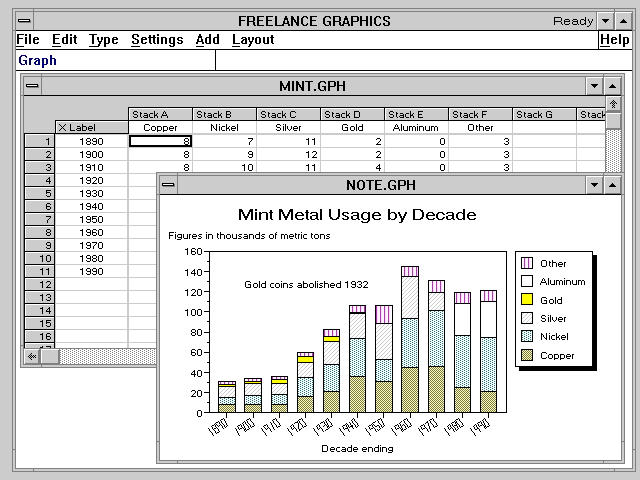This screenshot has width=640, height=480.
Task: Click the MINT.GPH horizontal scrollbar thumb
Action: pyautogui.click(x=50, y=356)
